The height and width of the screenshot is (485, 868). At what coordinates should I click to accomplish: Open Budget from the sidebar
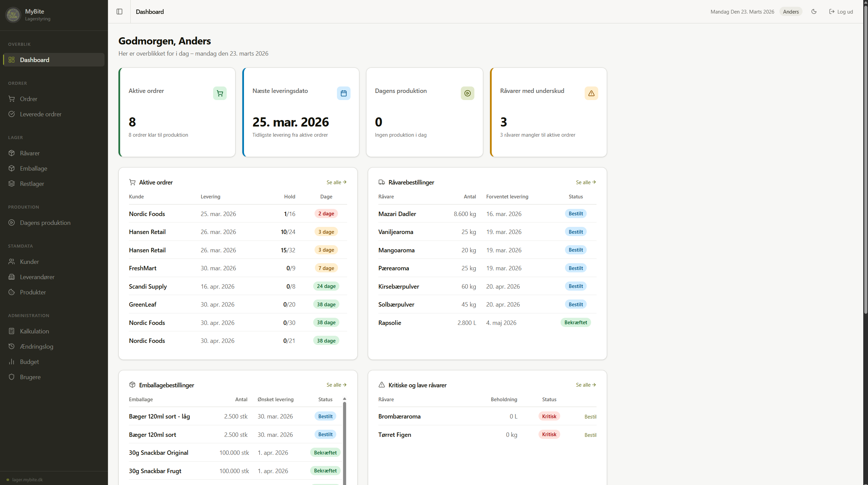[x=29, y=362]
